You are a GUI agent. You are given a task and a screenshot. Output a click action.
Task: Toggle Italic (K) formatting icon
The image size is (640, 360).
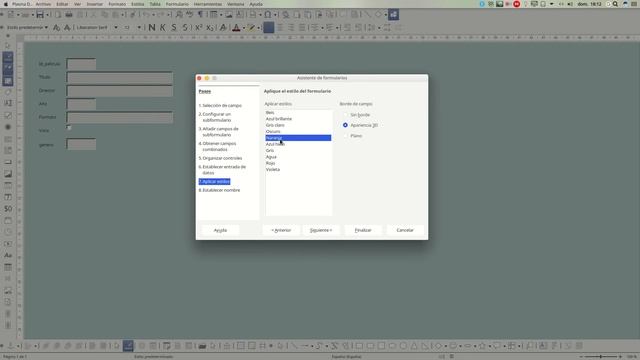pos(162,27)
